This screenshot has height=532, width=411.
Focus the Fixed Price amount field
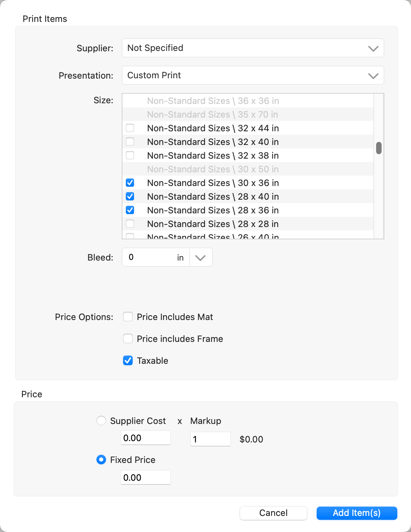click(x=146, y=478)
